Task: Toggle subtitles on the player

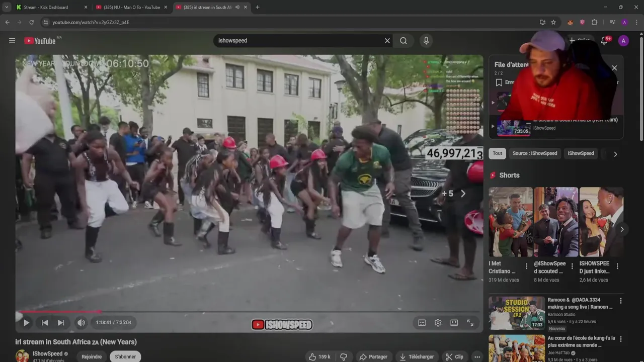Action: [x=422, y=323]
